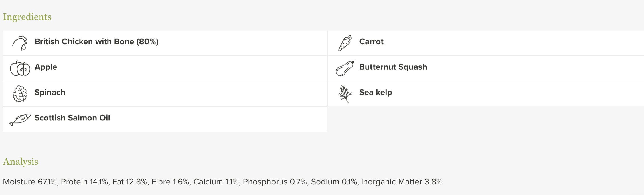
Task: Click the Ingredients heading
Action: (27, 17)
